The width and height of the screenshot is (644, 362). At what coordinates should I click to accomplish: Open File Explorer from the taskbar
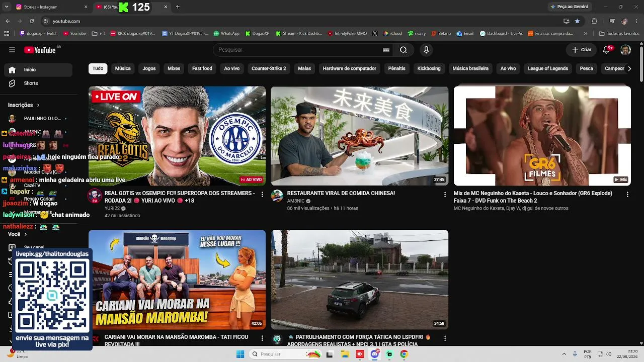[x=345, y=354]
